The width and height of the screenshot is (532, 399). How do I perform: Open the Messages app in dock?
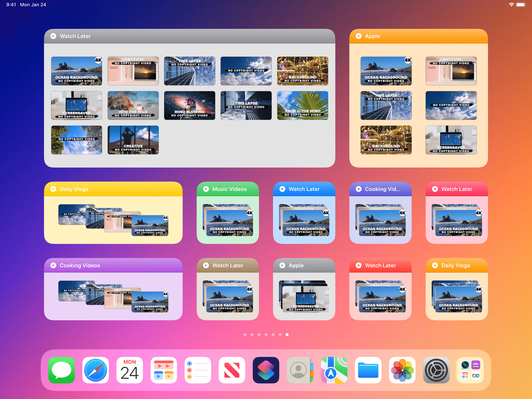[61, 370]
